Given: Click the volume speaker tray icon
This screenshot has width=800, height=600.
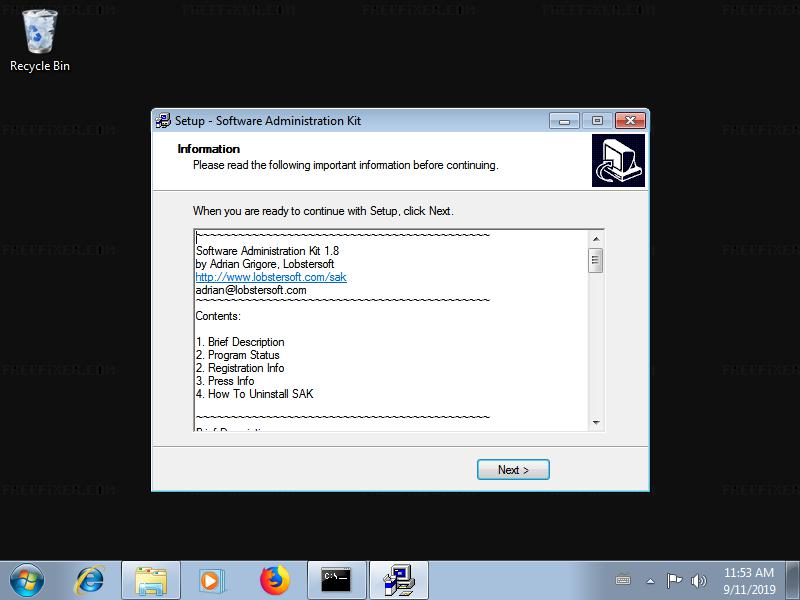Looking at the screenshot, I should point(698,581).
